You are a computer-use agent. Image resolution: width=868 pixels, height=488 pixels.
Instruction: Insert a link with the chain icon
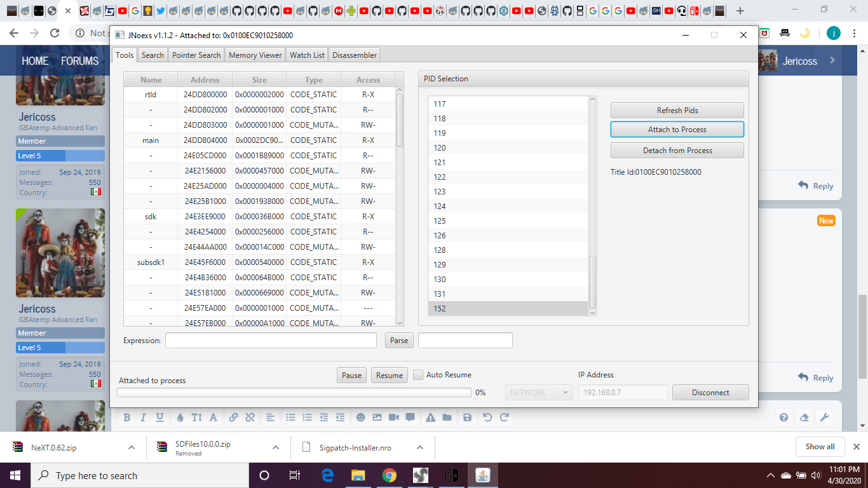[233, 417]
